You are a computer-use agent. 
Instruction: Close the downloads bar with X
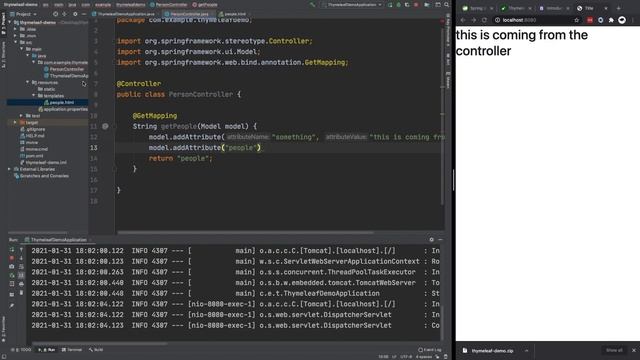pyautogui.click(x=634, y=350)
